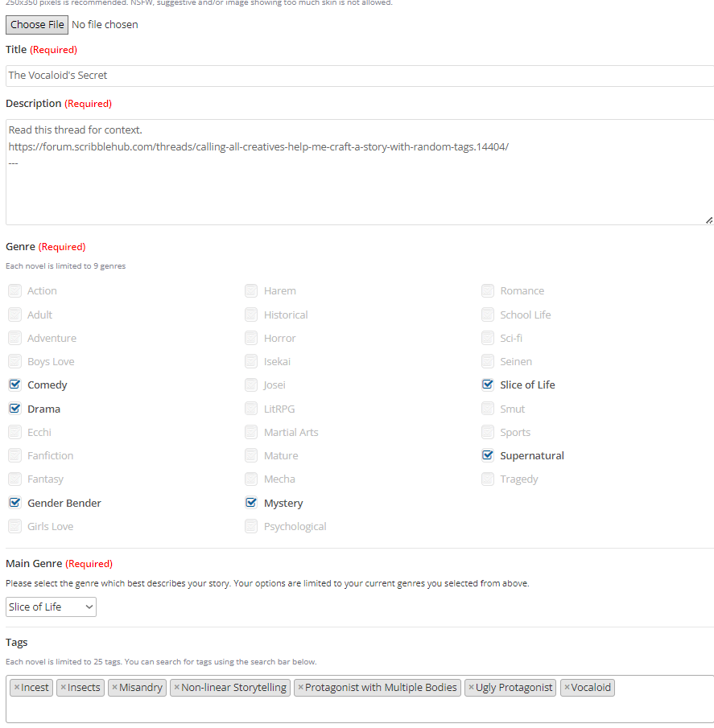Image resolution: width=714 pixels, height=728 pixels.
Task: Uncheck the Comedy genre checkbox
Action: click(x=14, y=385)
